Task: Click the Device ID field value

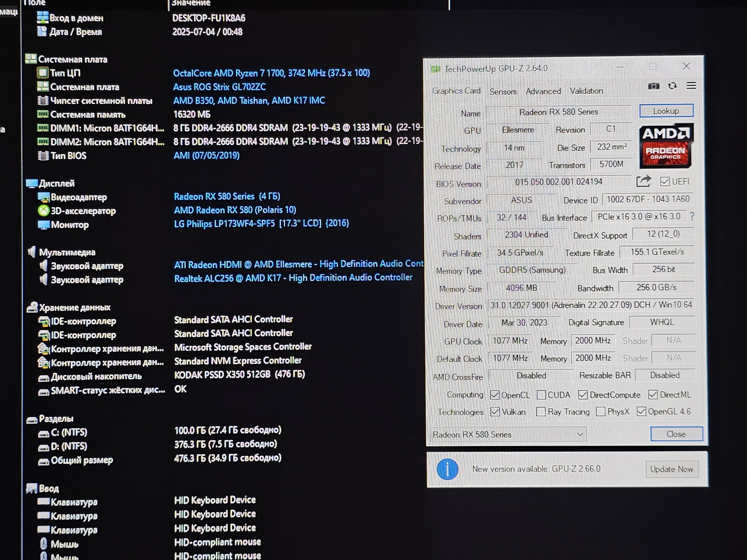Action: pyautogui.click(x=648, y=199)
